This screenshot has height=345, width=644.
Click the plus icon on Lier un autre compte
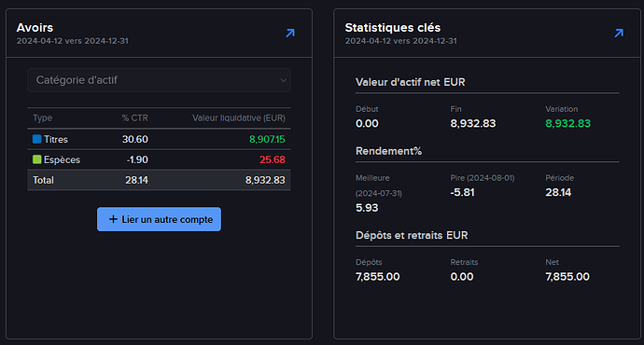tap(113, 219)
